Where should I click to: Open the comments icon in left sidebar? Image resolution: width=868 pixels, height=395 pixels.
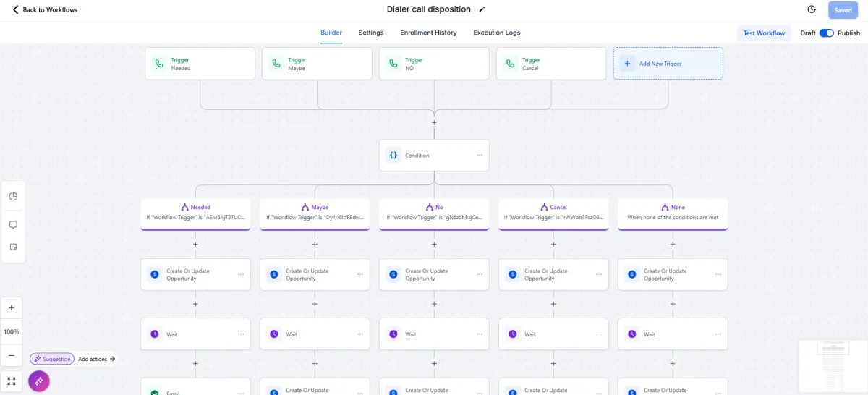click(13, 225)
